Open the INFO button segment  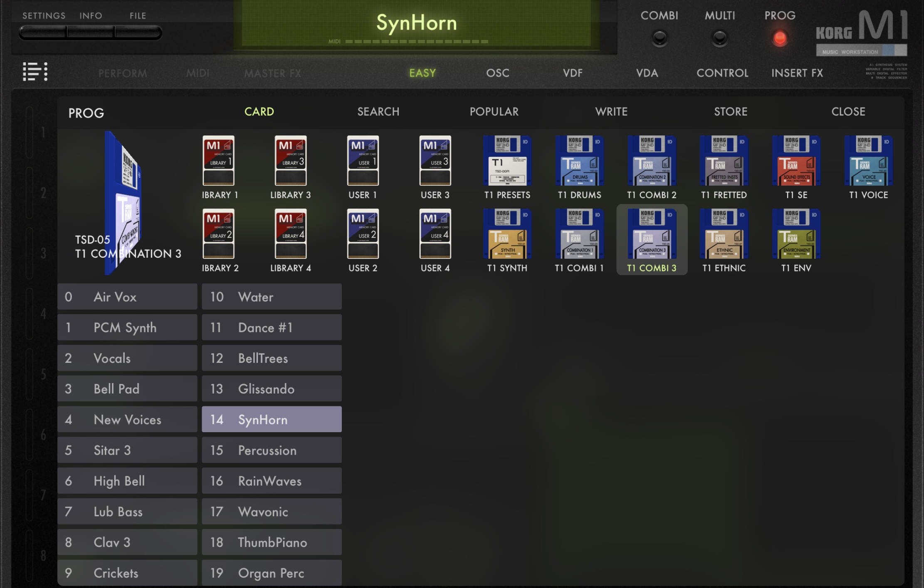pos(91,32)
